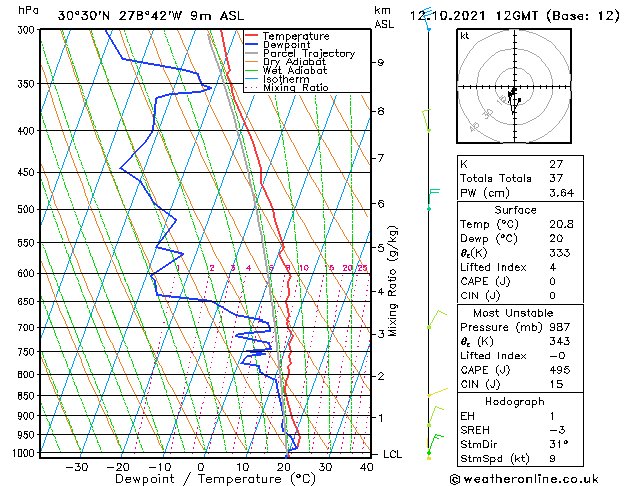The width and height of the screenshot is (629, 486).
Task: Click the Most Unstable CAPE value 495
Action: point(560,370)
